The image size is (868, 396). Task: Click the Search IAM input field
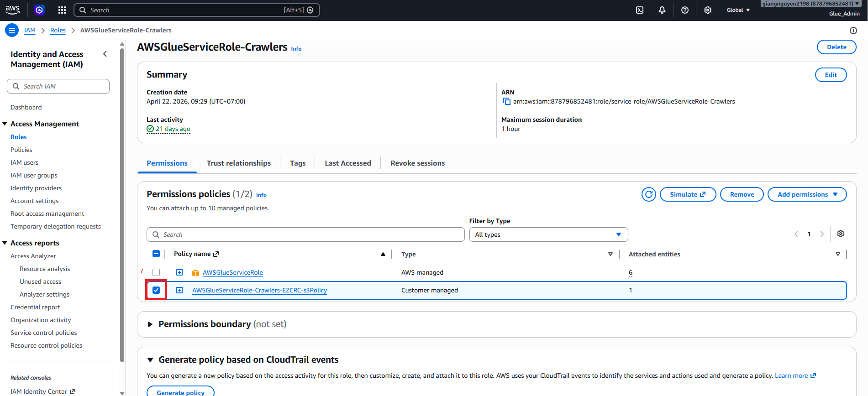tap(58, 86)
